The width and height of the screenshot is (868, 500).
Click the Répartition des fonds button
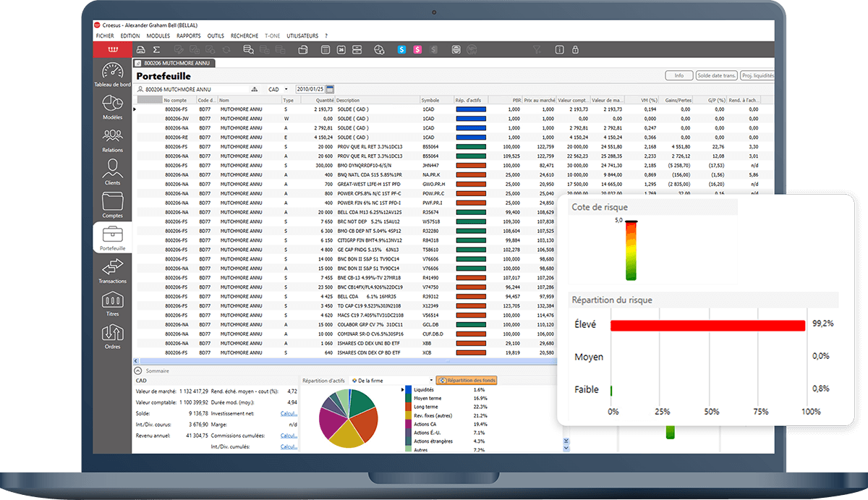tap(467, 381)
